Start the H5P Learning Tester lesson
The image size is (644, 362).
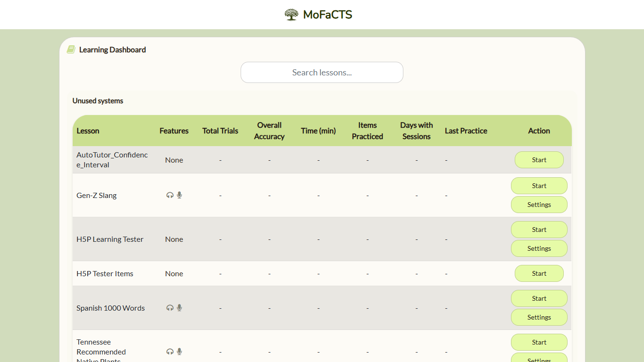coord(539,230)
